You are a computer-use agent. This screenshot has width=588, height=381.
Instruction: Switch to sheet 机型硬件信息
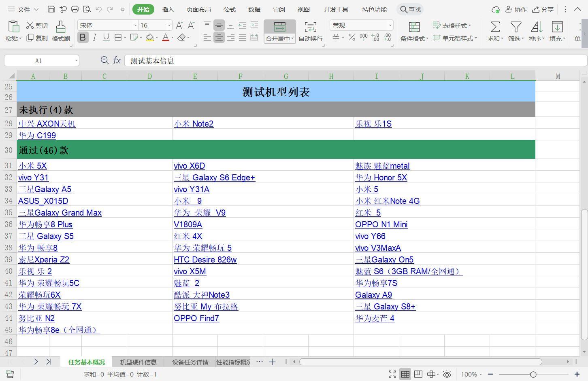pyautogui.click(x=138, y=362)
